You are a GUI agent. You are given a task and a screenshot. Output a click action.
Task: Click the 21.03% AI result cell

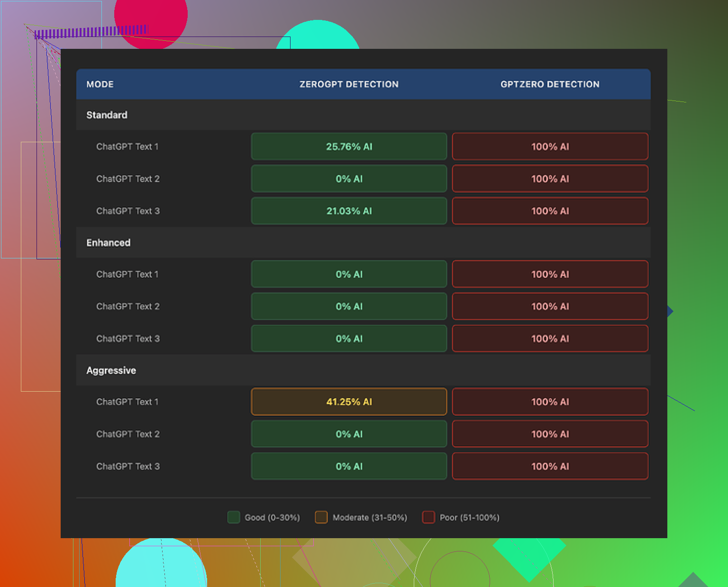(349, 211)
